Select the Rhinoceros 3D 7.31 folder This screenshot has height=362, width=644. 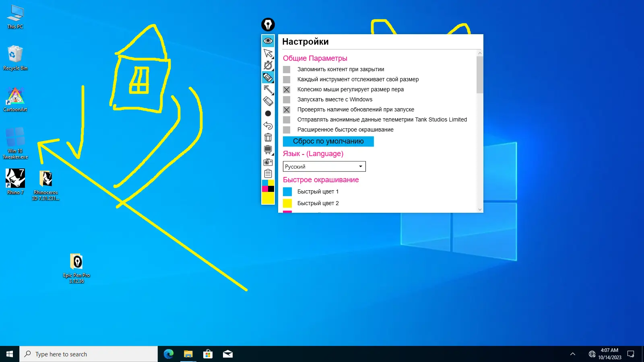pyautogui.click(x=45, y=185)
